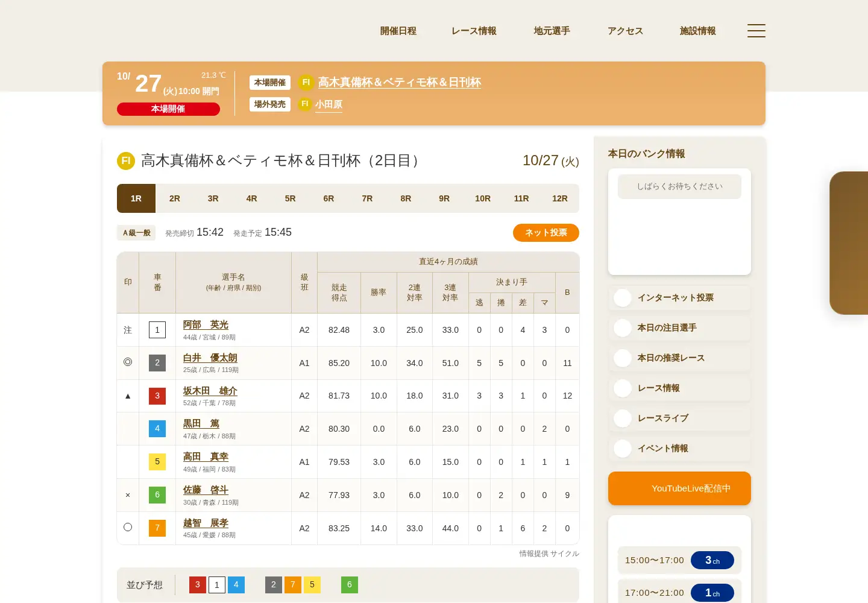868x603 pixels.
Task: Click green car number 6 in 佐藤 啓斗 row
Action: [x=157, y=495]
